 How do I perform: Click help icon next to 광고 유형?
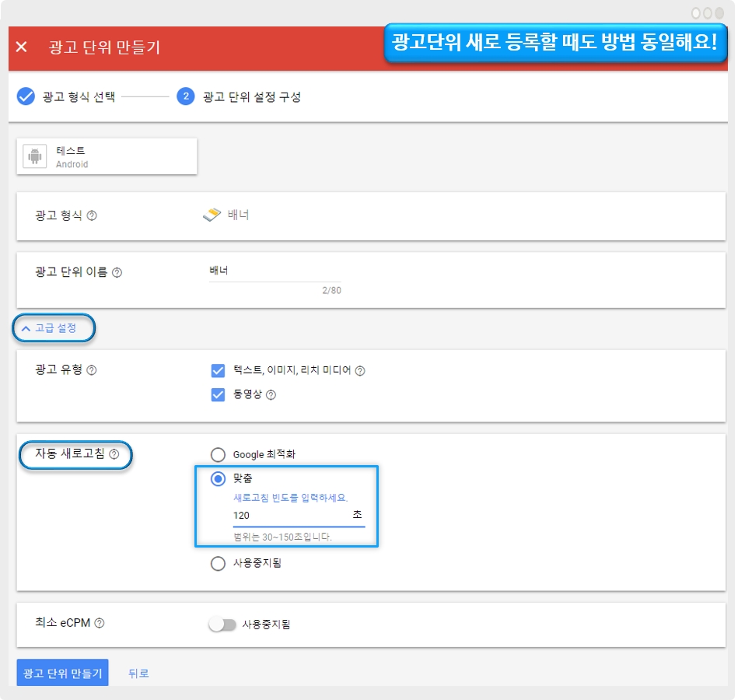92,370
